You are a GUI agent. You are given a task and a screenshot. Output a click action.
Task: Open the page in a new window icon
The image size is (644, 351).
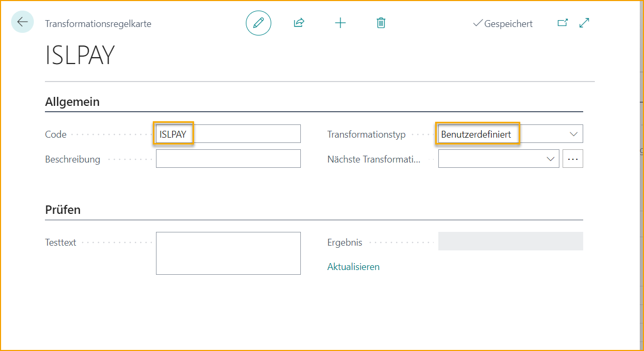point(563,23)
